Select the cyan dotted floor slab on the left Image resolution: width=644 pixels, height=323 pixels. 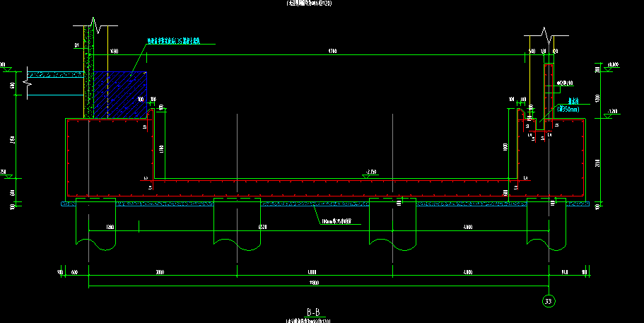(x=56, y=75)
